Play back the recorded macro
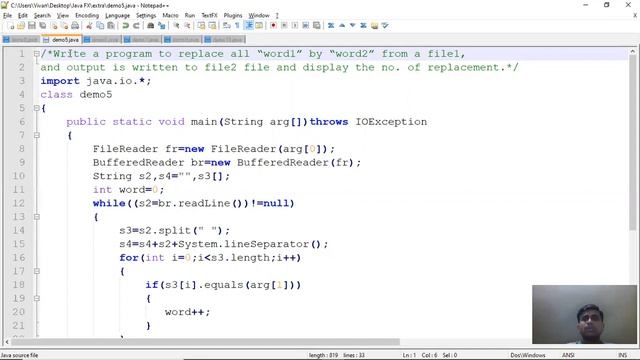This screenshot has width=640, height=360. coord(295,26)
